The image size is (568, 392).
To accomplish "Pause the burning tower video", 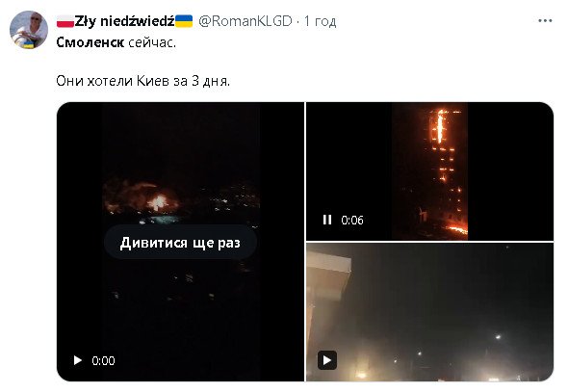I will pyautogui.click(x=327, y=220).
